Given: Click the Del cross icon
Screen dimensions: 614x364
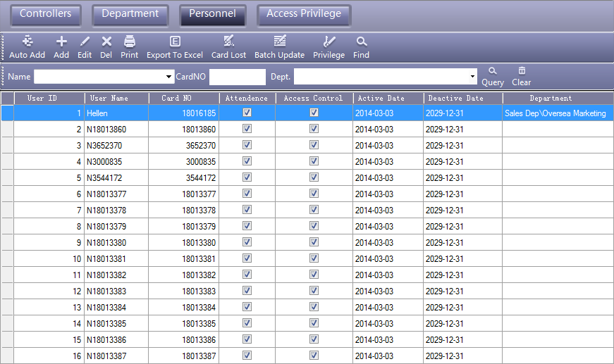Looking at the screenshot, I should coord(106,42).
